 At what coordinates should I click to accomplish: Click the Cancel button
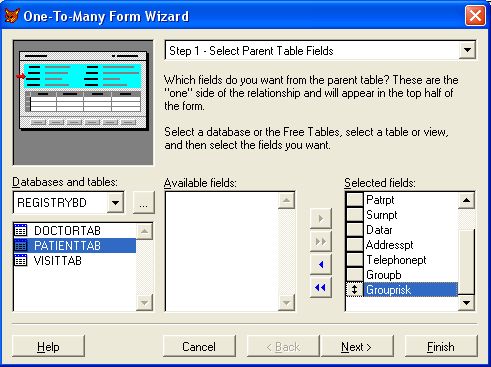(x=199, y=346)
